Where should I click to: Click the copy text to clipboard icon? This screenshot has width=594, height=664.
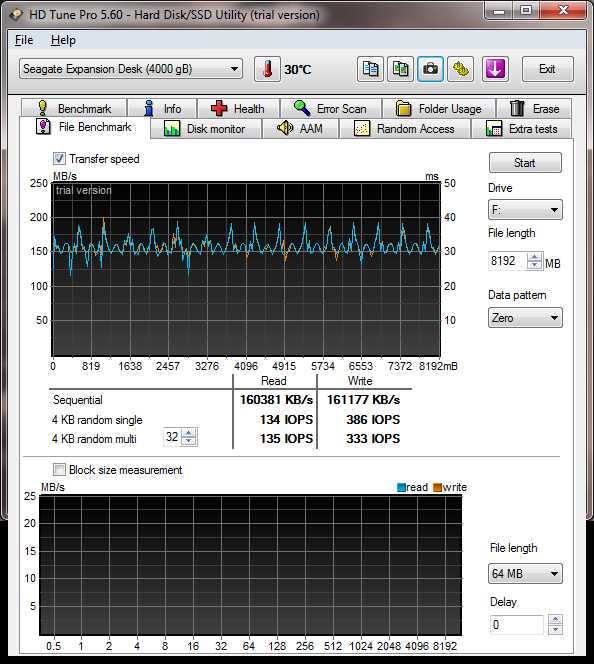pyautogui.click(x=370, y=69)
